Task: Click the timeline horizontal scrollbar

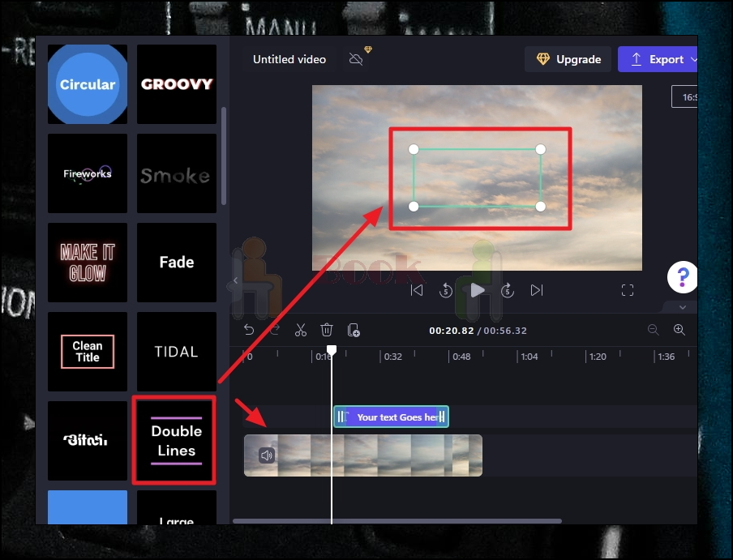Action: pyautogui.click(x=397, y=521)
